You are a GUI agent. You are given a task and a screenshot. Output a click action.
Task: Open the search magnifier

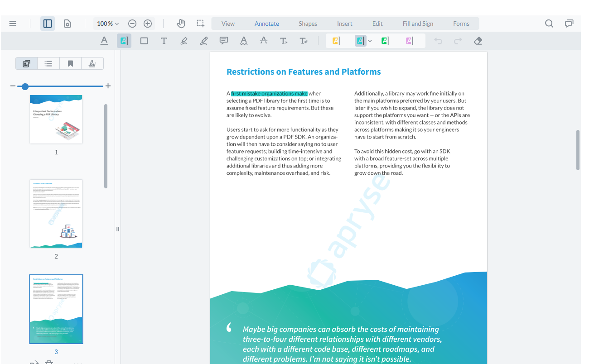click(x=549, y=24)
